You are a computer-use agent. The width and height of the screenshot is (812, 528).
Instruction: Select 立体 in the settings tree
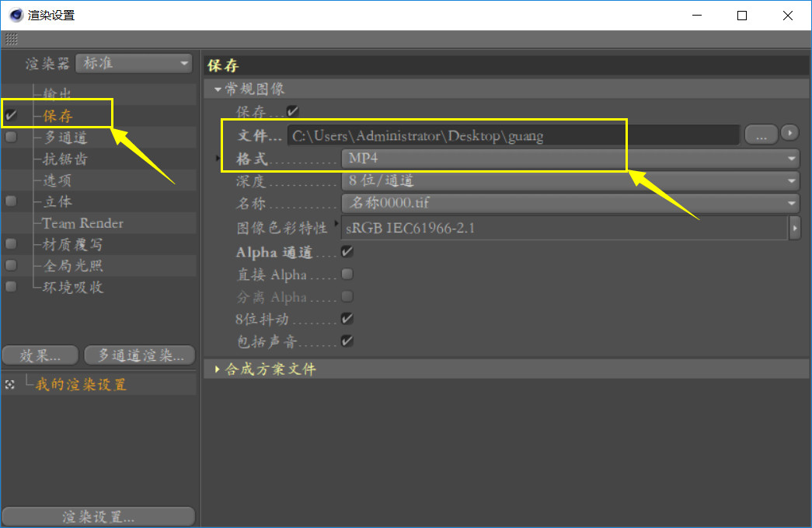pos(58,201)
